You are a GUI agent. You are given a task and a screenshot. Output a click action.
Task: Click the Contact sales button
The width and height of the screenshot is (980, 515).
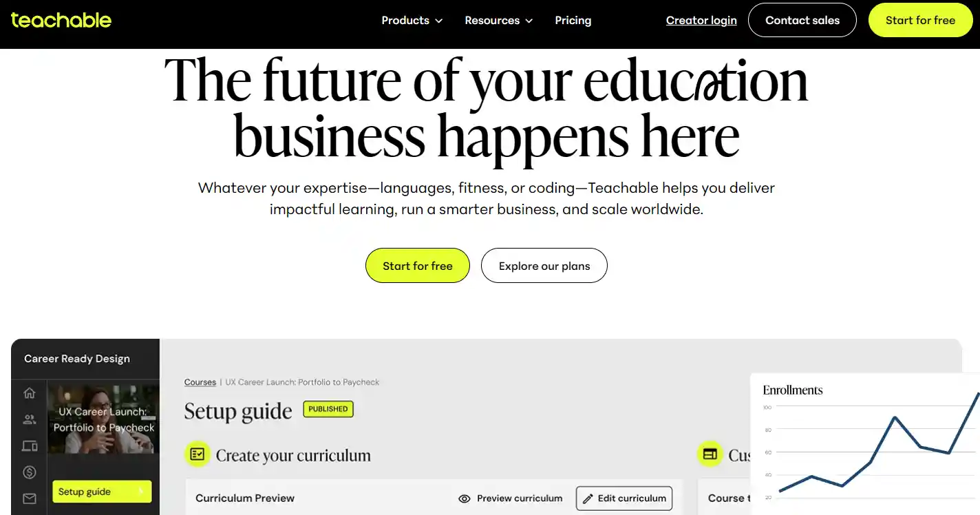pos(802,20)
